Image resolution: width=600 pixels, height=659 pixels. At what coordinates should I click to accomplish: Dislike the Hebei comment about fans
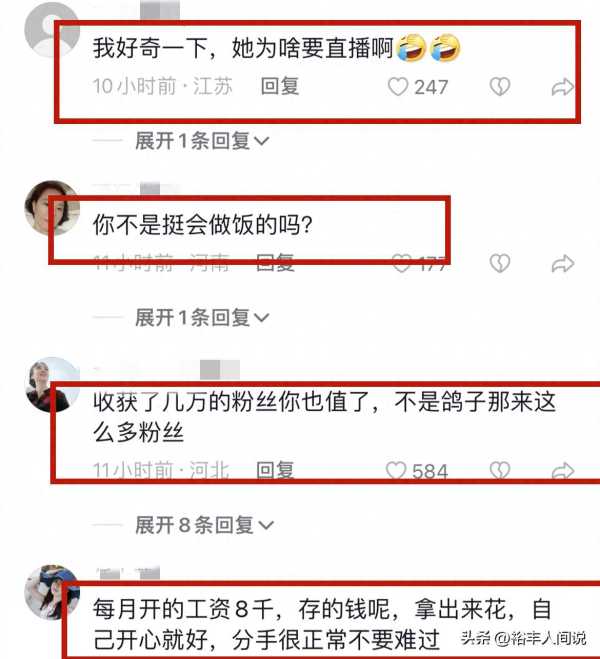tap(500, 470)
